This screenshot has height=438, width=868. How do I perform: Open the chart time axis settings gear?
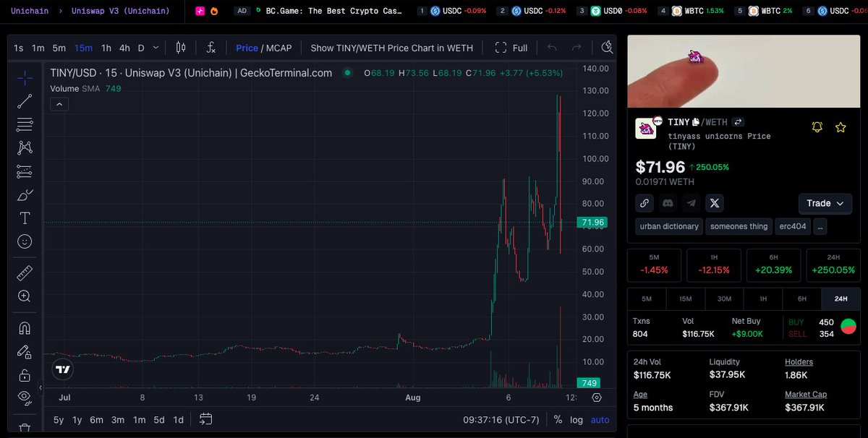coord(597,397)
